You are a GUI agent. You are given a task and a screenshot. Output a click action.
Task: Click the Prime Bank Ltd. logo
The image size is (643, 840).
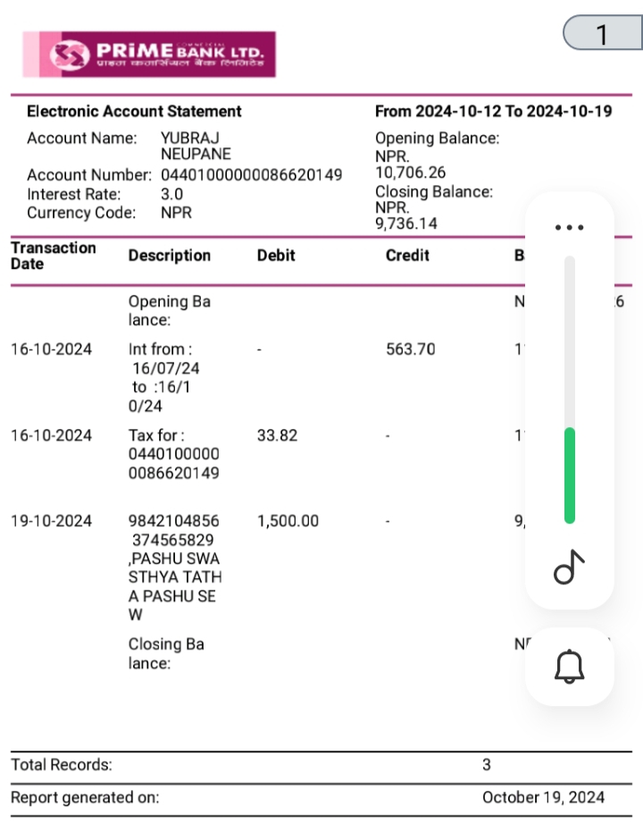point(149,55)
